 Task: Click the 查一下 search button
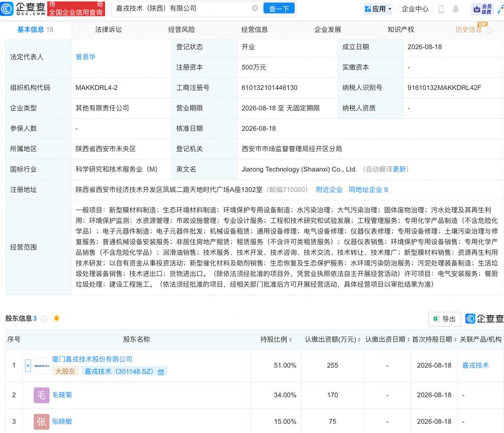point(279,9)
